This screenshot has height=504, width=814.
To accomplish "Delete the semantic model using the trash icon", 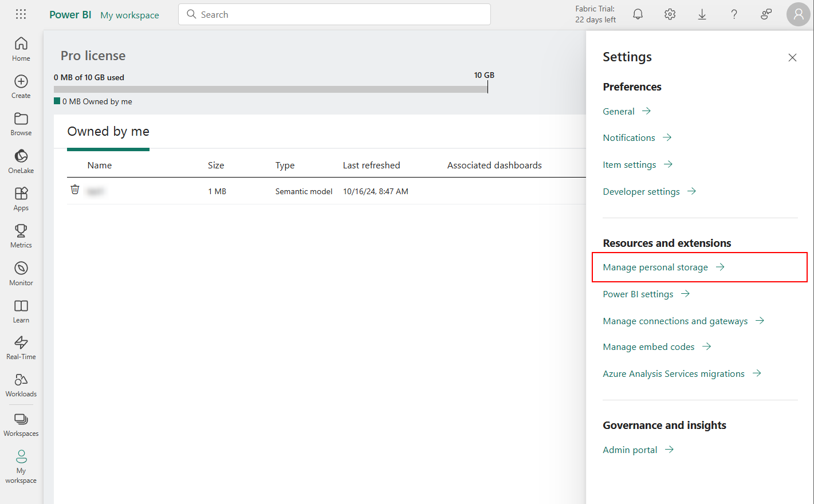I will [74, 189].
